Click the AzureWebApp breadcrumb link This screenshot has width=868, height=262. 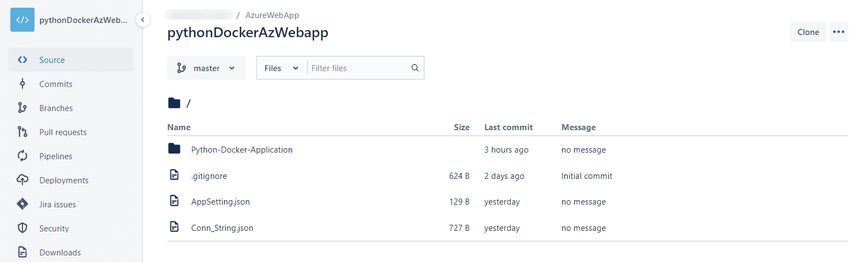pyautogui.click(x=272, y=15)
